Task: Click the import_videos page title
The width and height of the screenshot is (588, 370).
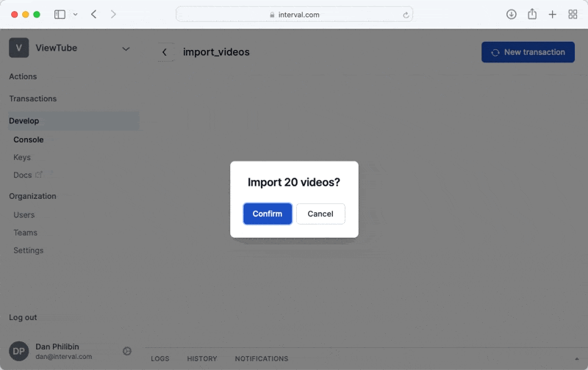Action: click(x=216, y=52)
